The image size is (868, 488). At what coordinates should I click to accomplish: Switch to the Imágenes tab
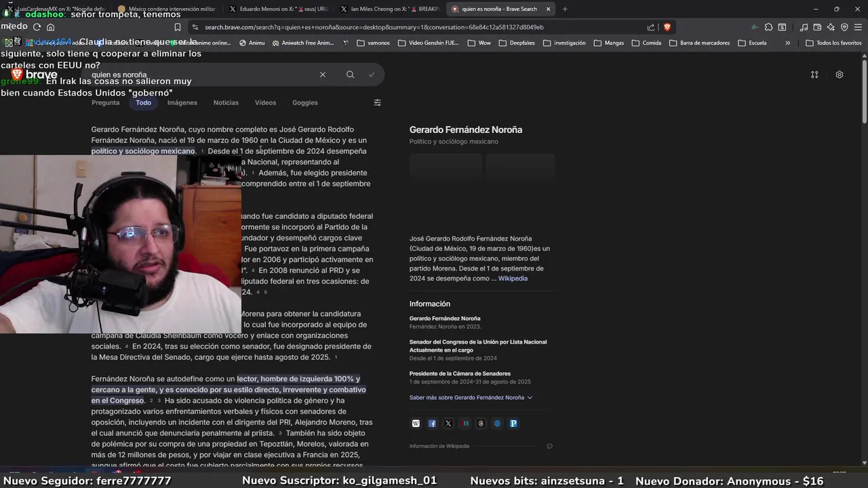coord(182,102)
